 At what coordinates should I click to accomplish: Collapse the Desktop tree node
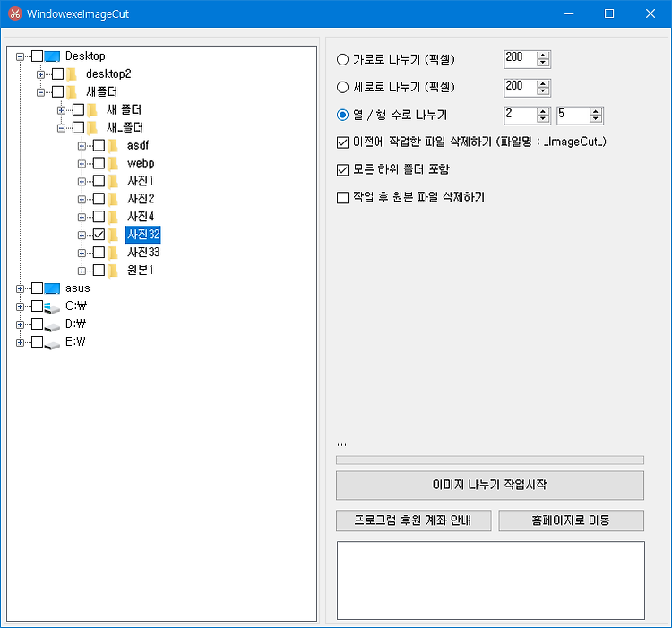pos(20,56)
